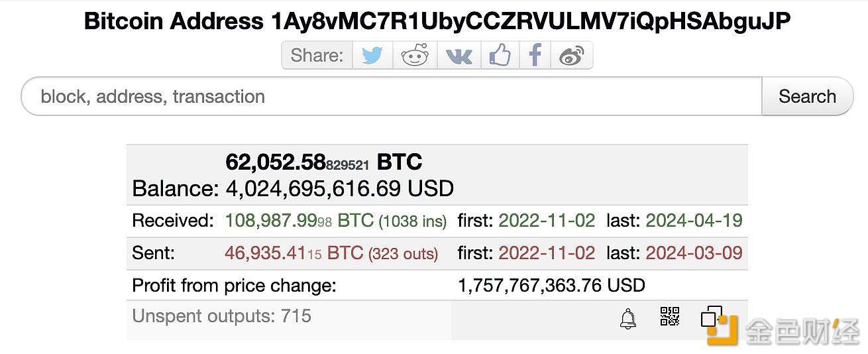The height and width of the screenshot is (354, 868).
Task: Click the 323 outs sent count
Action: (403, 253)
